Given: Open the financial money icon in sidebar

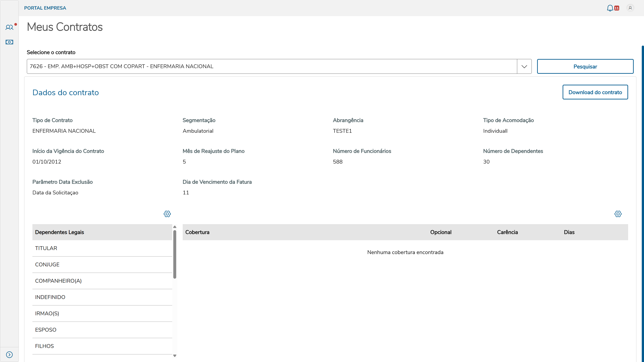Looking at the screenshot, I should point(9,42).
